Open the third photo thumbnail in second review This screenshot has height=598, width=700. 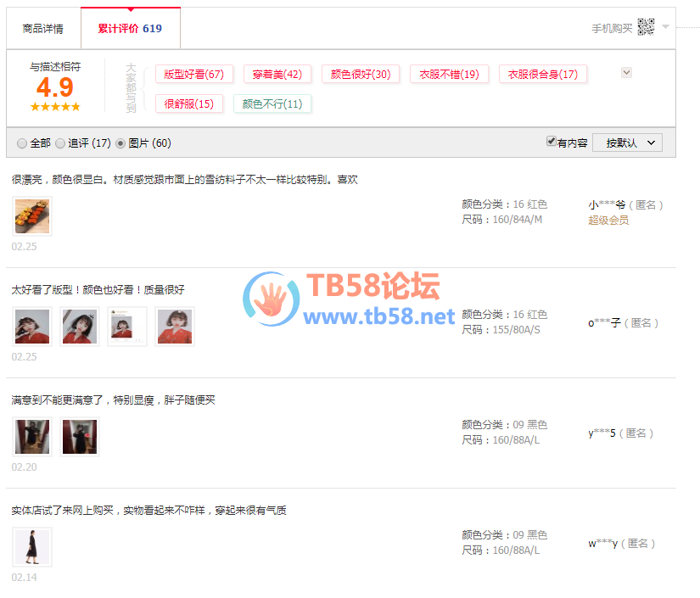[x=126, y=327]
